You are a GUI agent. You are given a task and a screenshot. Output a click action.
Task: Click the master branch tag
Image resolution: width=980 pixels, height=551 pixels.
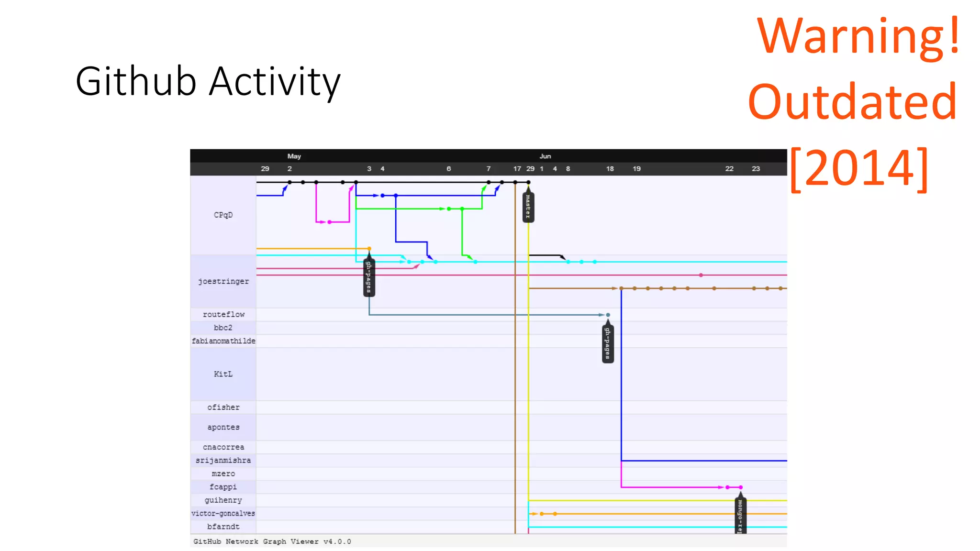[x=528, y=207]
